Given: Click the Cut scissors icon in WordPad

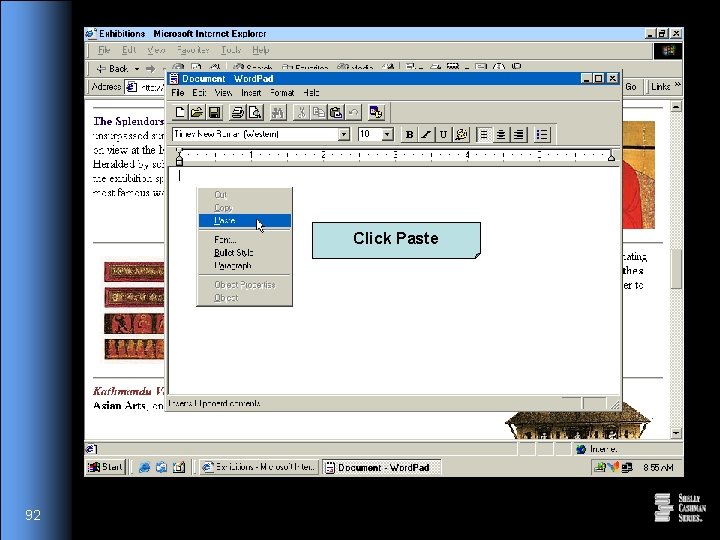Looking at the screenshot, I should 301,112.
